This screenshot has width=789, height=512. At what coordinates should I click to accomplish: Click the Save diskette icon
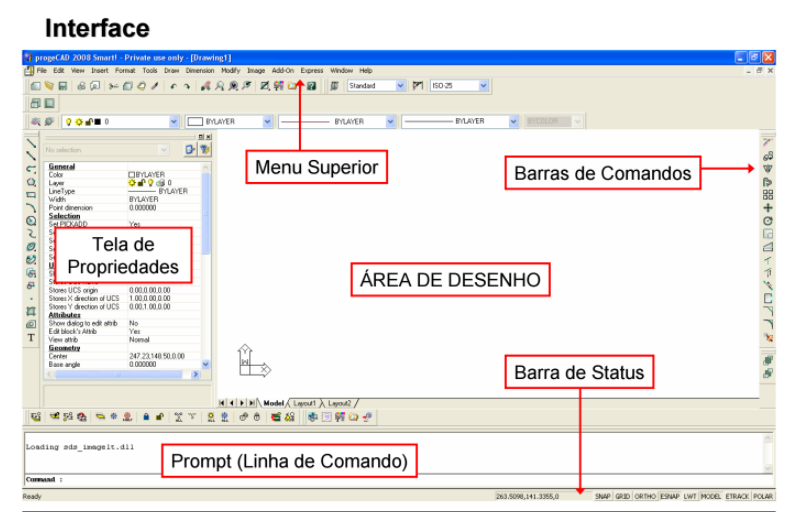[x=64, y=87]
